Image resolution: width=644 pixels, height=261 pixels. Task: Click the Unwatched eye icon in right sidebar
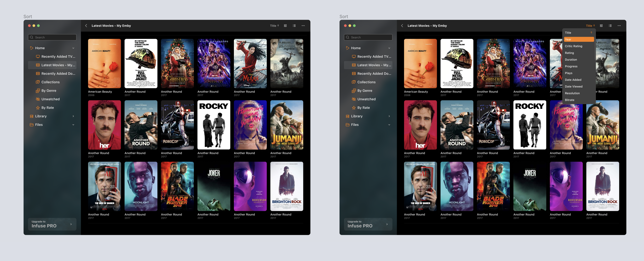click(x=354, y=99)
